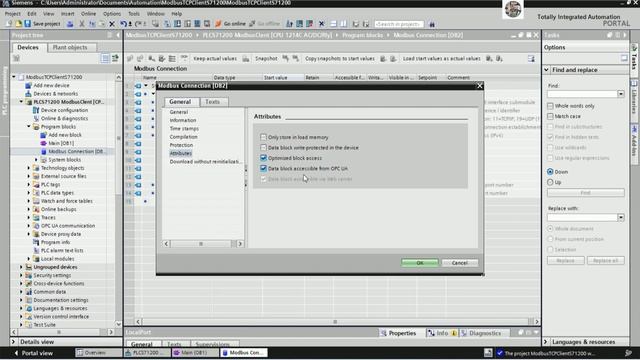This screenshot has height=360, width=640.
Task: Expand the Technology objects node
Action: (x=29, y=168)
